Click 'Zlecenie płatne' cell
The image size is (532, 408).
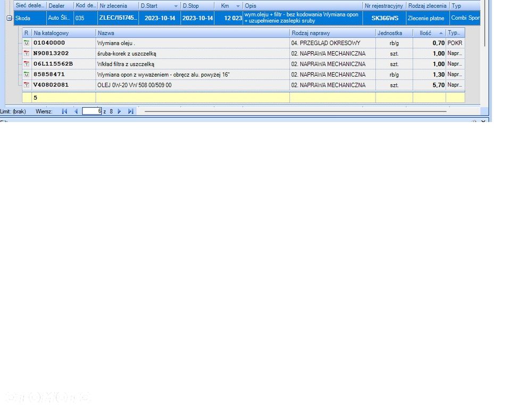[428, 18]
